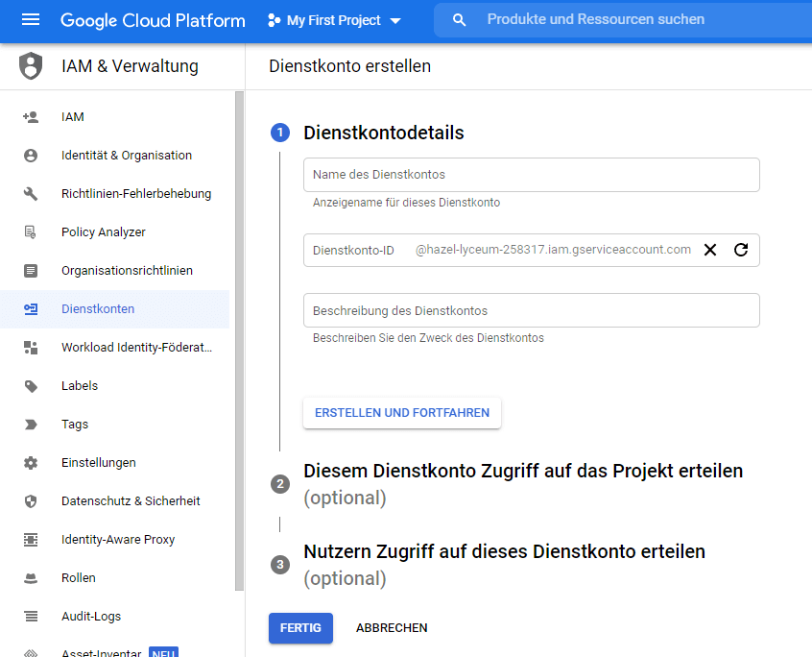Click the project hexagon-dots icon

(274, 20)
